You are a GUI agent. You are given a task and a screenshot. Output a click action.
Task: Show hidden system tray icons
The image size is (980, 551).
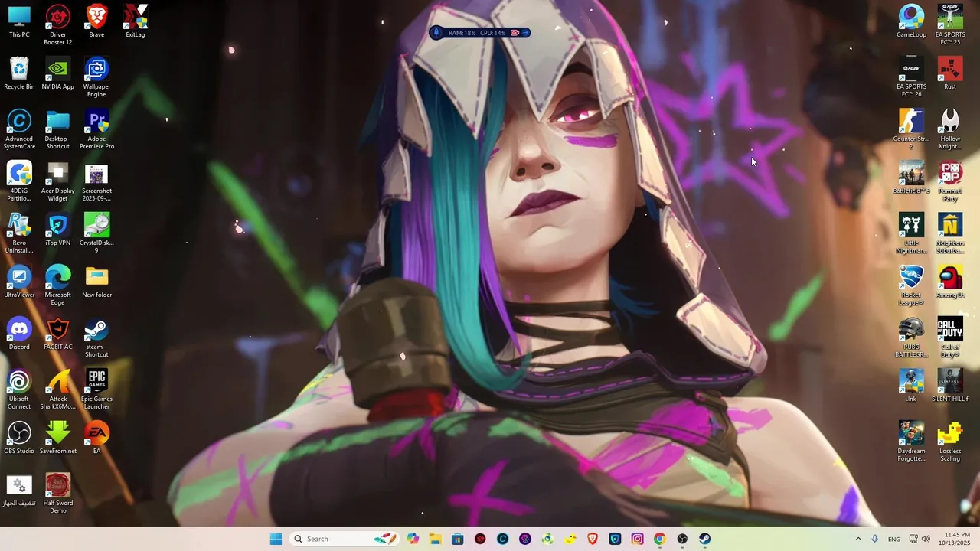857,539
